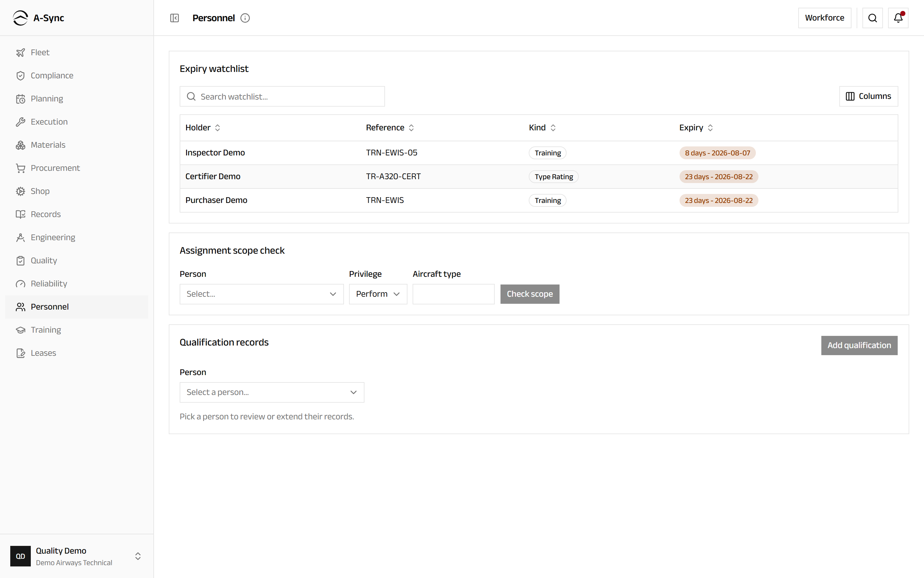
Task: Open scope check Person dropdown
Action: 261,294
